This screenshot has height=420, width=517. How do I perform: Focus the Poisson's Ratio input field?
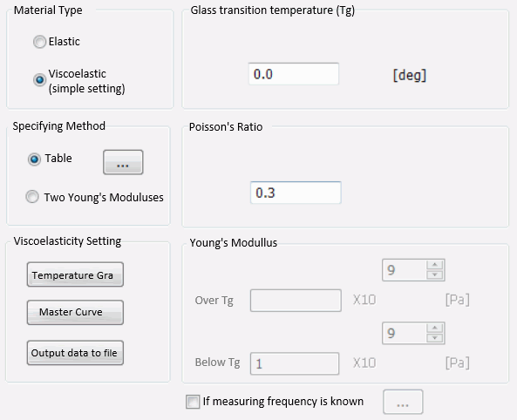(296, 193)
